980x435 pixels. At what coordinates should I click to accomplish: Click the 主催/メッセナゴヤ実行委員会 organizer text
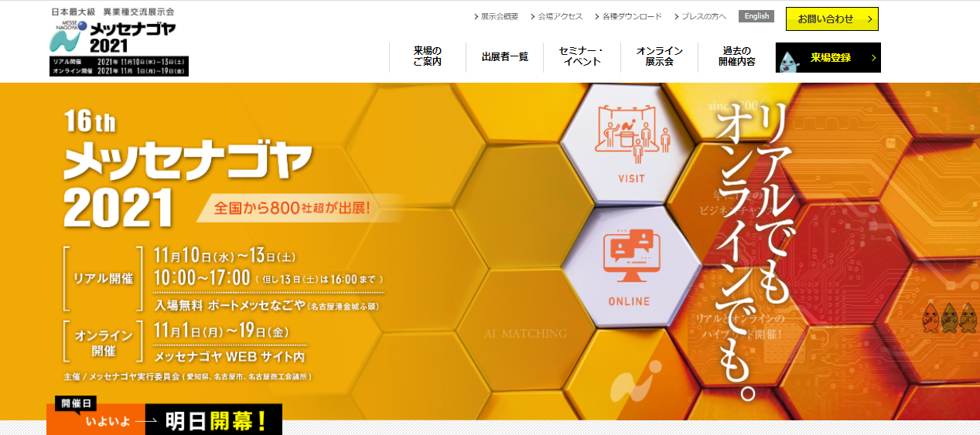coord(188,377)
